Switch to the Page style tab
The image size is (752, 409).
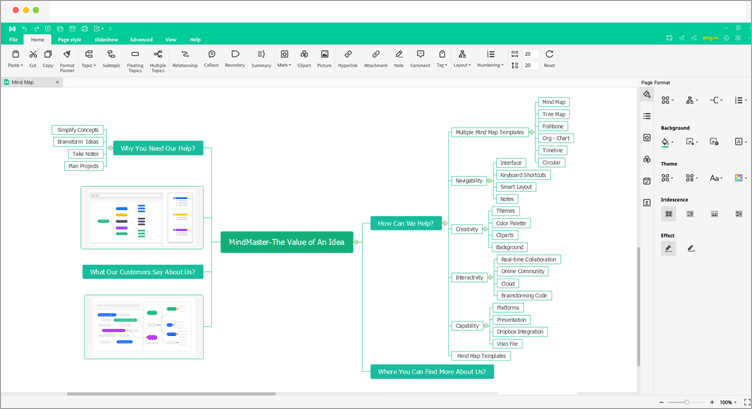[70, 40]
